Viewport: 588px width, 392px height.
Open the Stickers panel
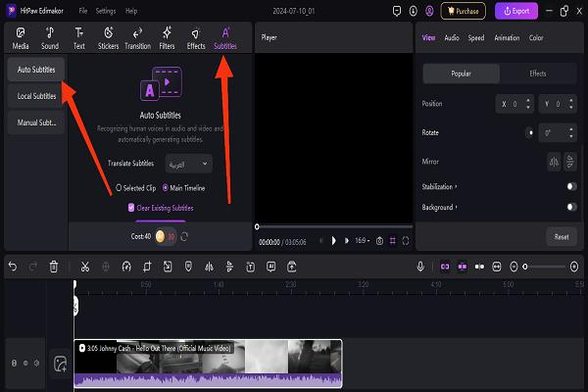click(x=108, y=38)
